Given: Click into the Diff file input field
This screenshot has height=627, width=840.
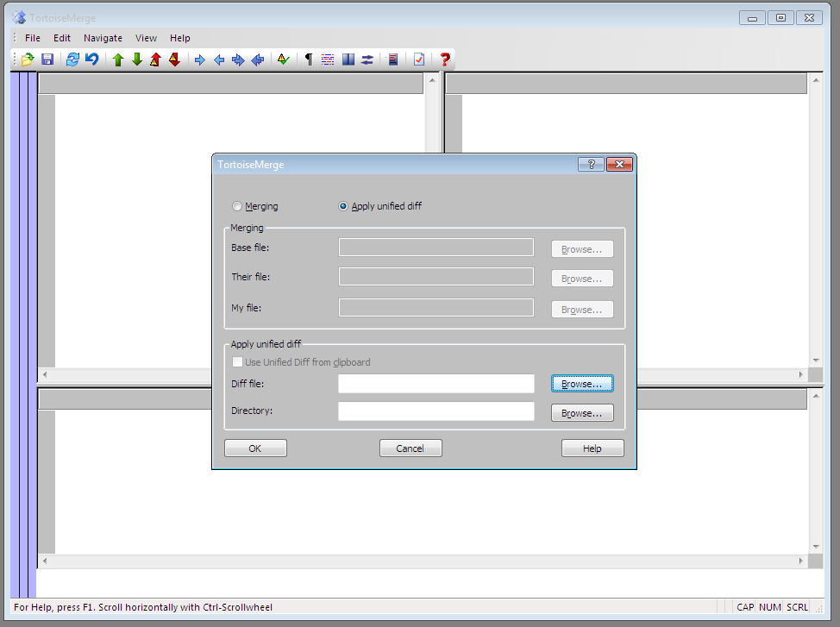Looking at the screenshot, I should click(436, 384).
